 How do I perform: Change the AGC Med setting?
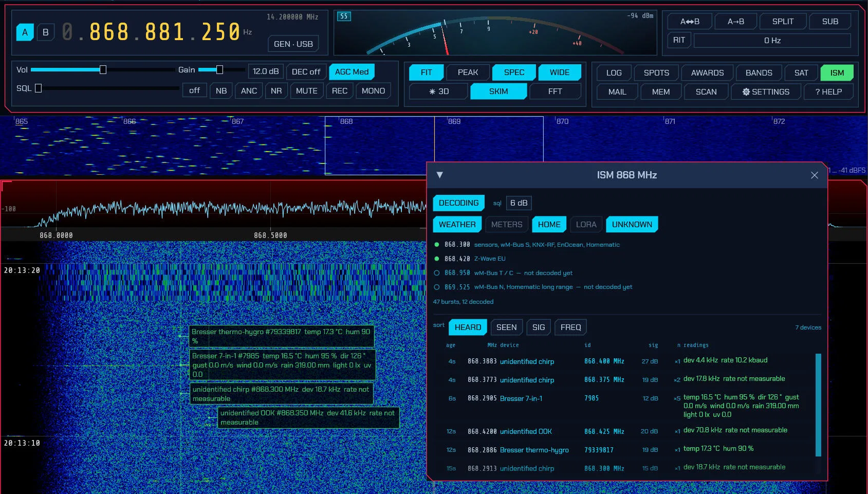[x=352, y=71]
